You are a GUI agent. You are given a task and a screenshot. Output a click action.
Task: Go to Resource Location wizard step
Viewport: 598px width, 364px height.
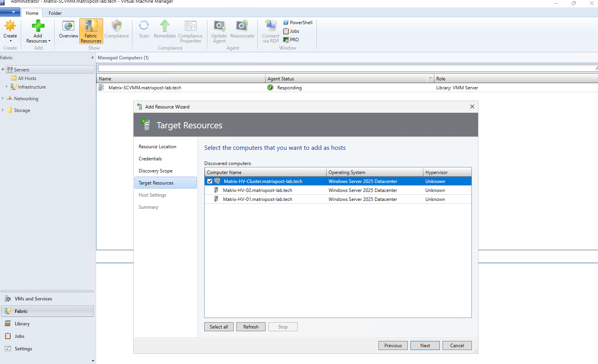157,147
